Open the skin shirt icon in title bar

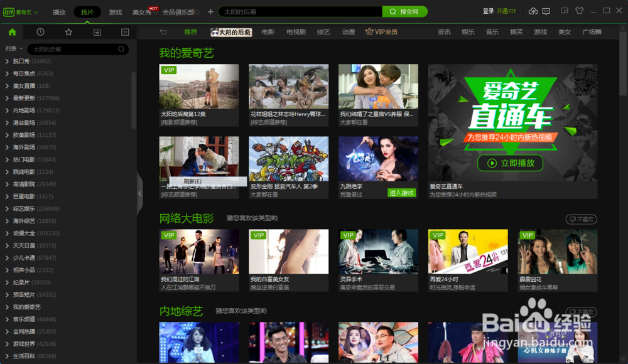(579, 11)
